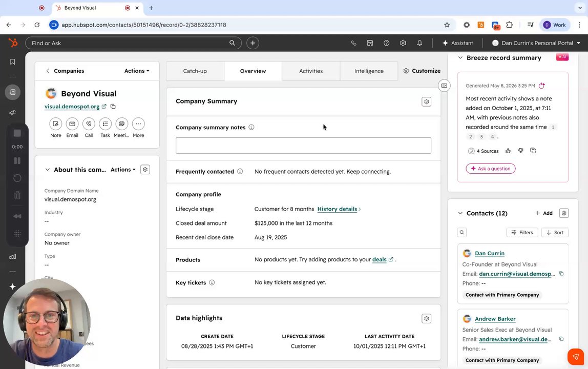Image resolution: width=588 pixels, height=369 pixels.
Task: Switch to the Catch-up tab
Action: point(195,71)
